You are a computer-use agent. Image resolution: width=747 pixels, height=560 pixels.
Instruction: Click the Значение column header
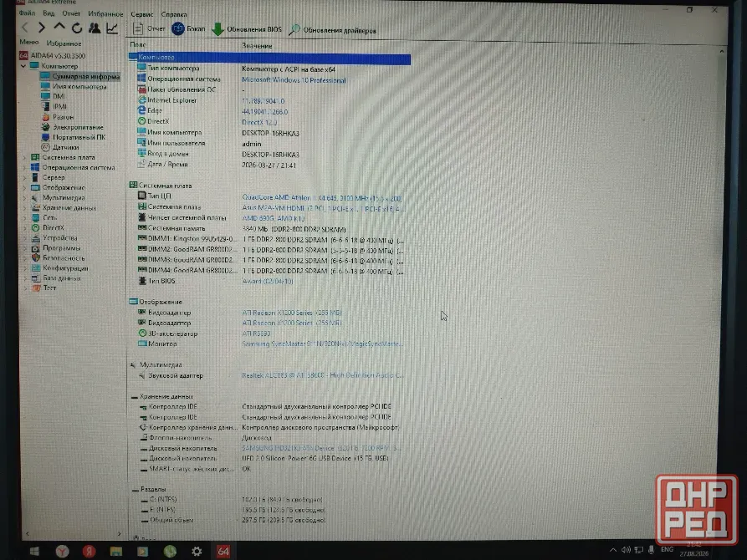coord(257,46)
